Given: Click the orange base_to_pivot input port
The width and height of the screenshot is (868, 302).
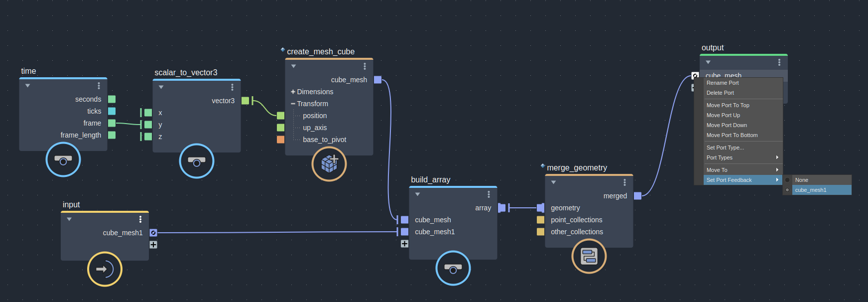Looking at the screenshot, I should [280, 140].
